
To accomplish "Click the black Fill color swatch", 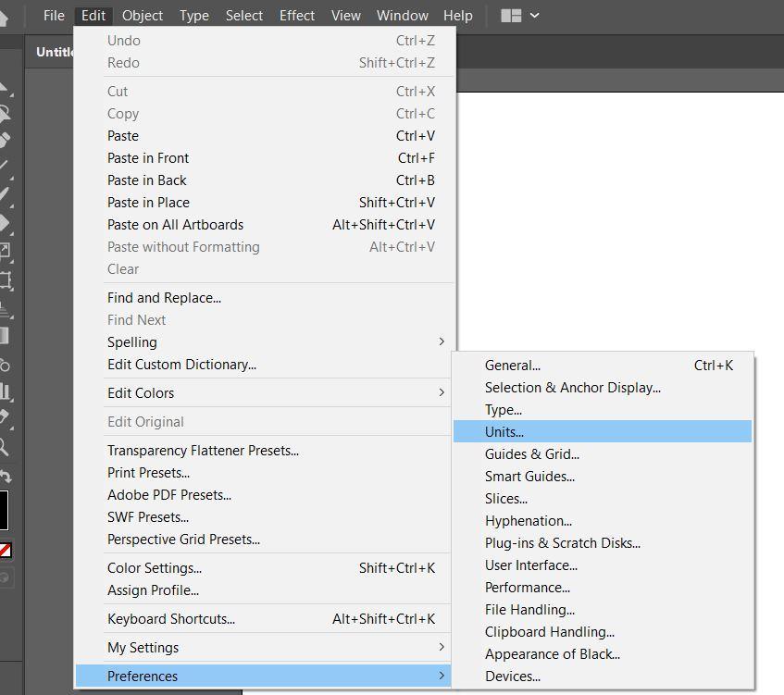I will [x=3, y=509].
